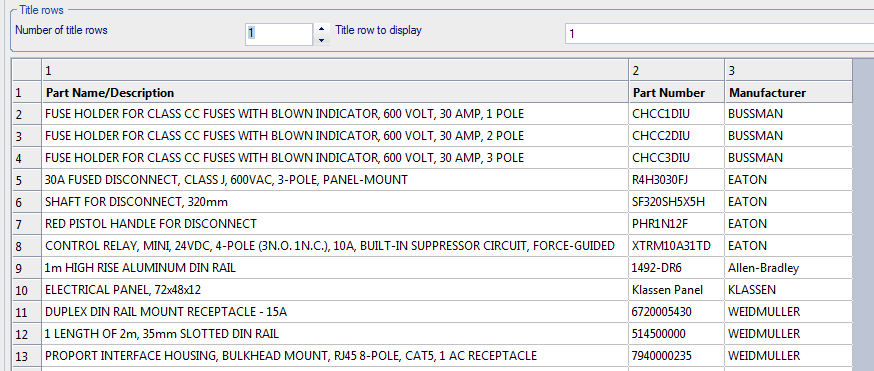Click 30A FUSED DISCONNECT description cell

click(334, 180)
